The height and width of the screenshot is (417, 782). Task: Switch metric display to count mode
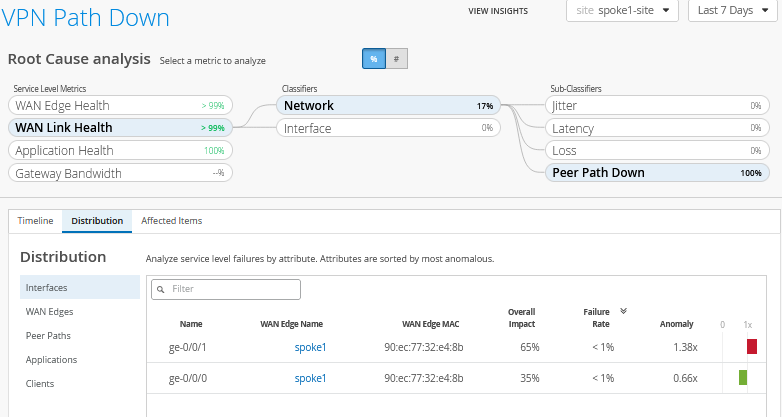396,59
